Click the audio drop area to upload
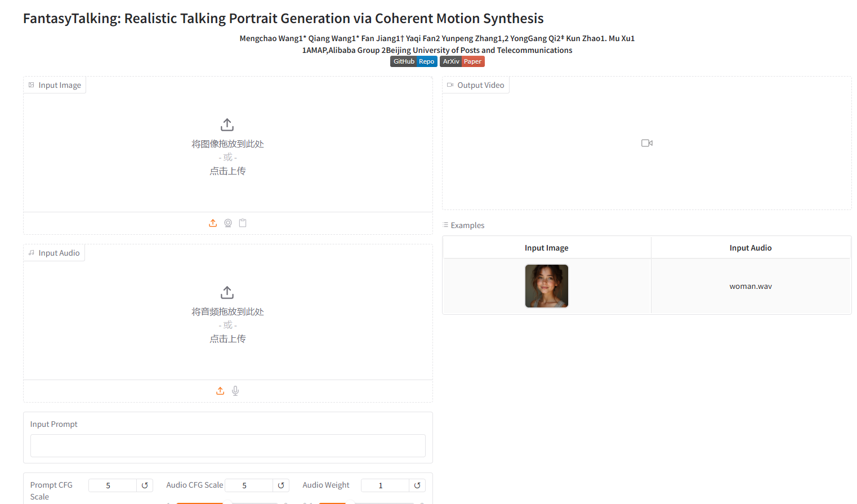This screenshot has height=504, width=857. [227, 315]
